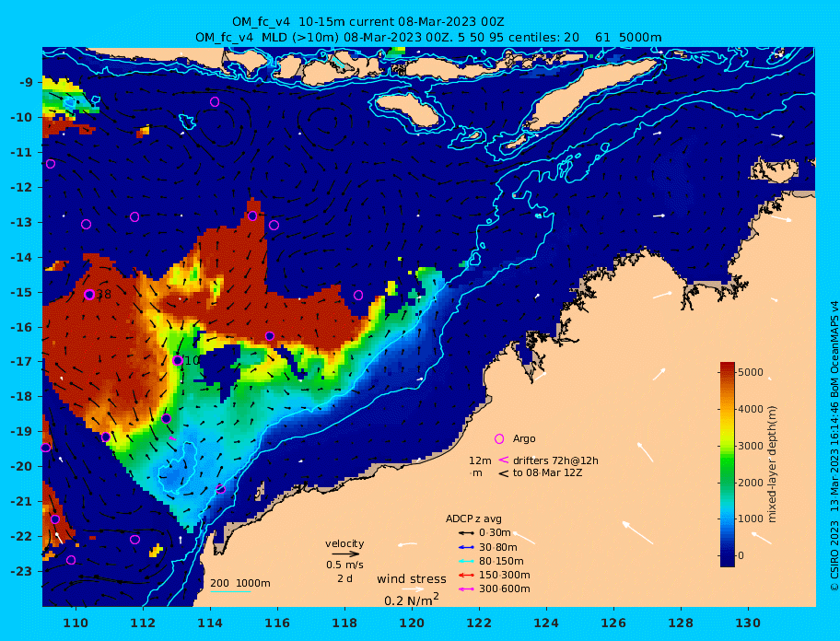
Task: Click the '80-150m' depth label
Action: pos(501,561)
